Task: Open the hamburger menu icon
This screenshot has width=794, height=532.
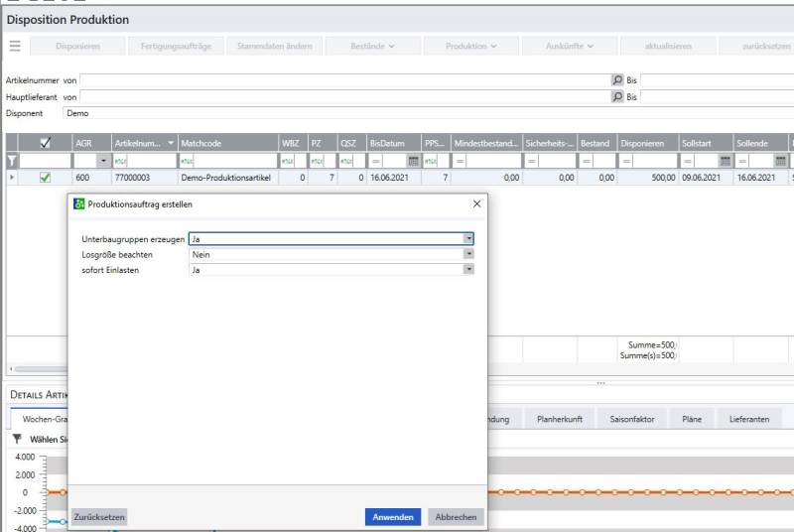Action: point(15,46)
